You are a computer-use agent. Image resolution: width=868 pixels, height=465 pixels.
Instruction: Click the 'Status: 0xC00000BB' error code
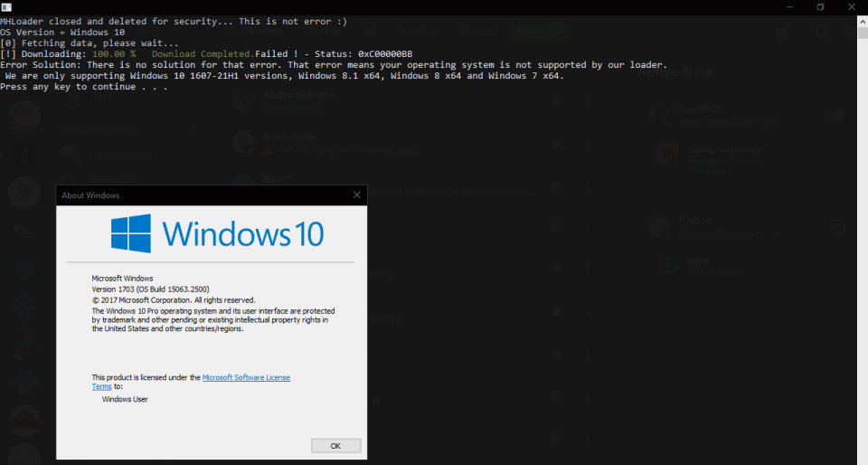363,53
